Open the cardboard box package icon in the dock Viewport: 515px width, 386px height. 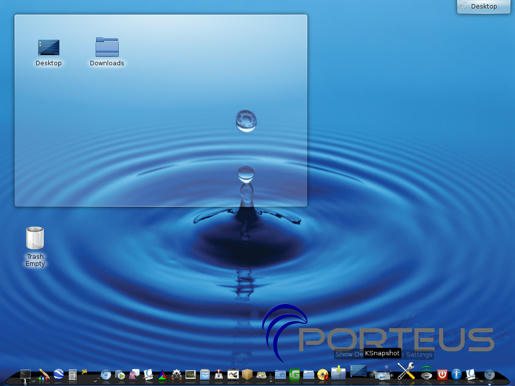(247, 374)
